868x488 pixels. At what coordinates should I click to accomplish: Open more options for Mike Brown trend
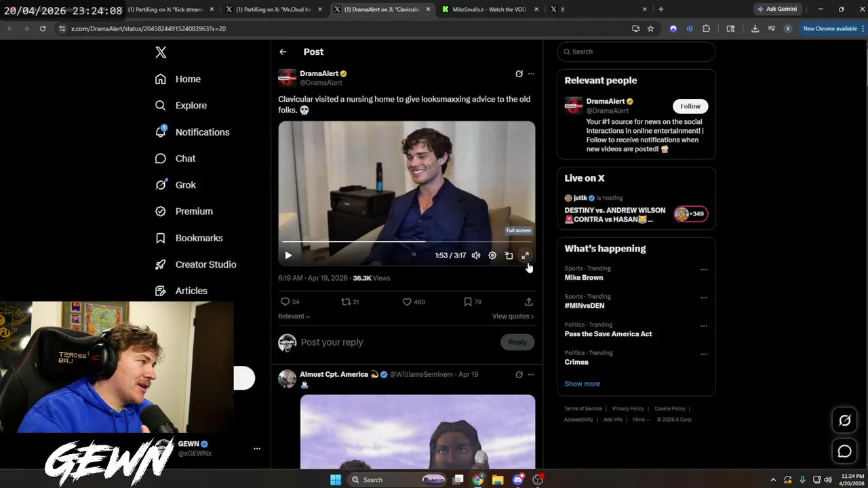pos(704,270)
